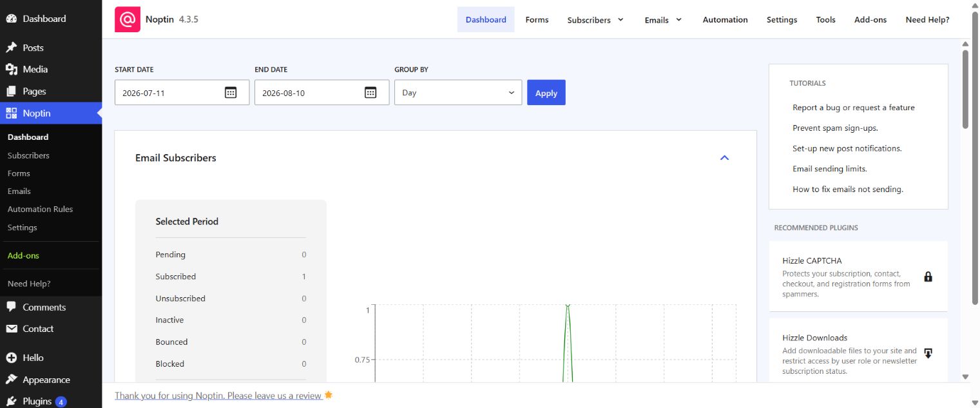Open Add-ons in the top navigation

tap(870, 19)
